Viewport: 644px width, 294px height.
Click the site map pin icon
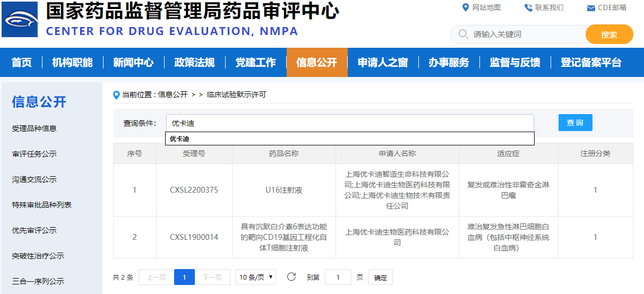tap(466, 7)
